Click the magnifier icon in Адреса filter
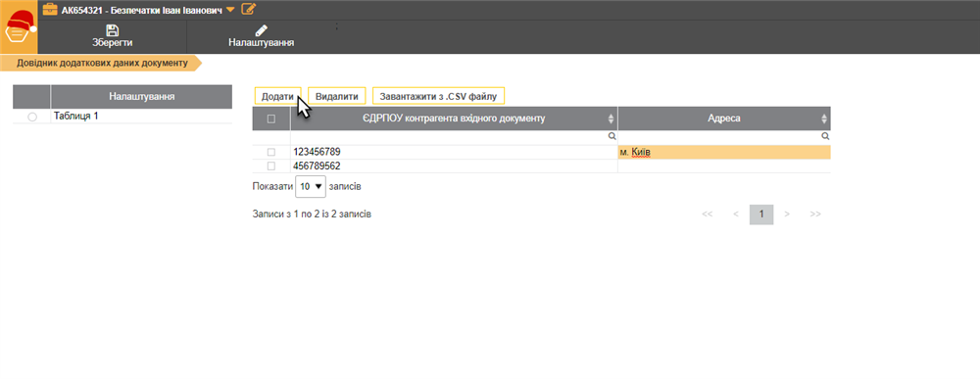980x379 pixels. [x=825, y=136]
